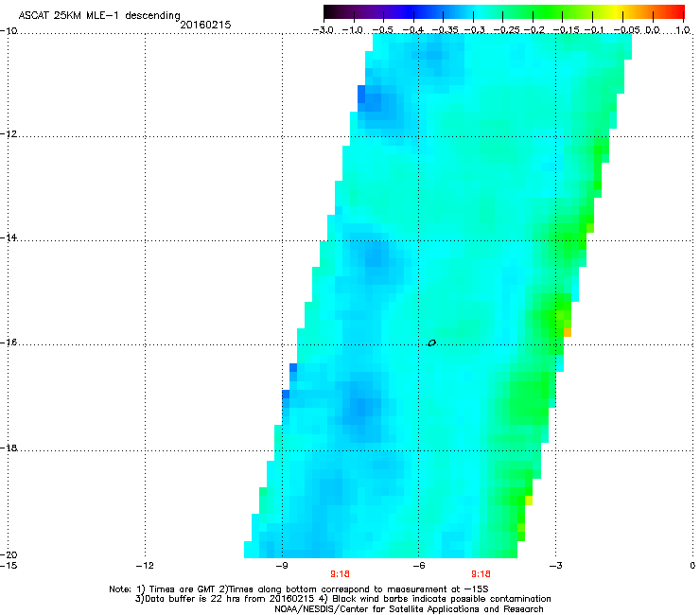Image resolution: width=700 pixels, height=615 pixels.
Task: Click the 0 longitude axis label
Action: click(692, 566)
